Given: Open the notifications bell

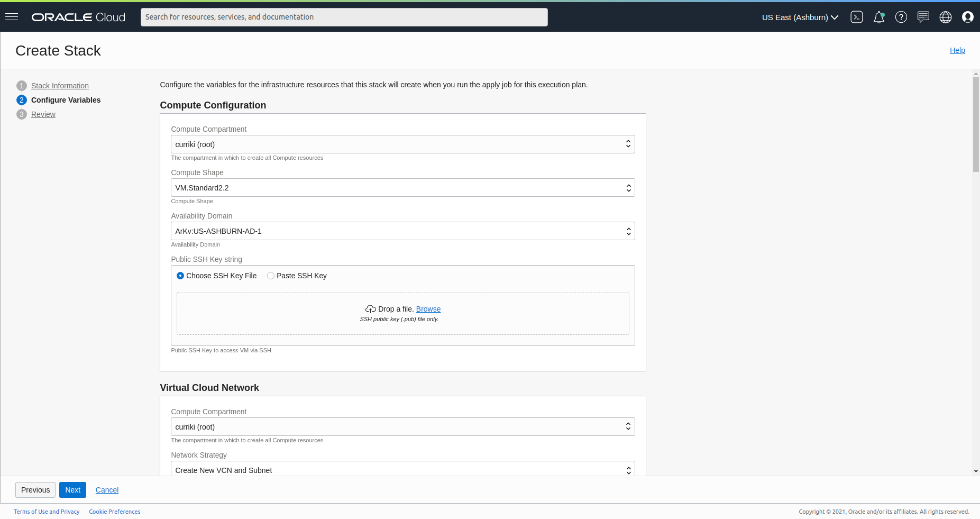Looking at the screenshot, I should [879, 17].
